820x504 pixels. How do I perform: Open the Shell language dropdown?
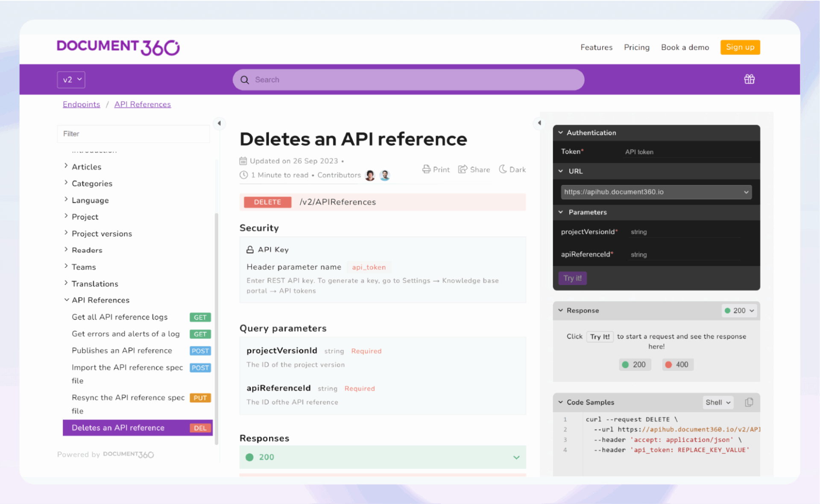717,402
